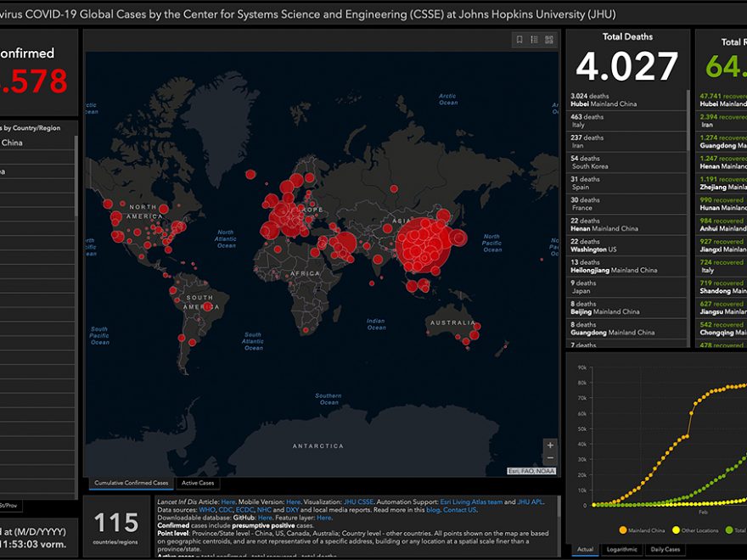Select the 990 recovered Hunan row
The width and height of the screenshot is (747, 560).
tap(722, 204)
